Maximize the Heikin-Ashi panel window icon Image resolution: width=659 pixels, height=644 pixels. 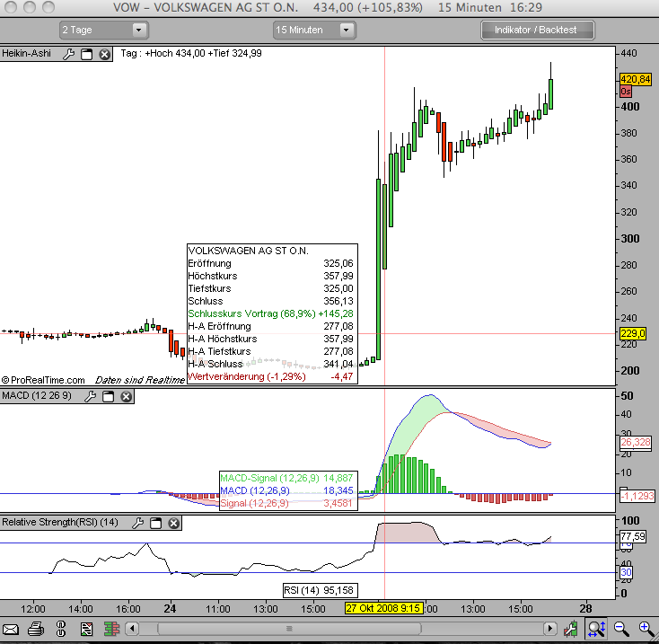[86, 54]
